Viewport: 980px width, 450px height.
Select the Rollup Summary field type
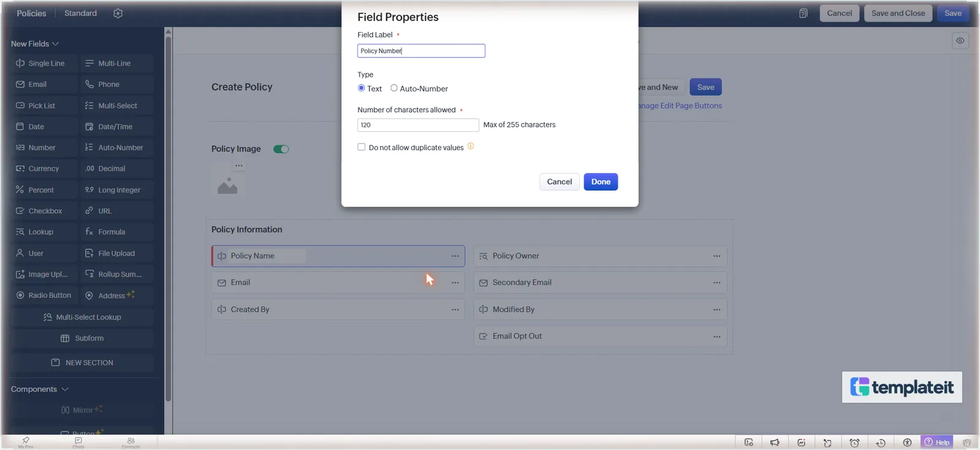coord(117,274)
